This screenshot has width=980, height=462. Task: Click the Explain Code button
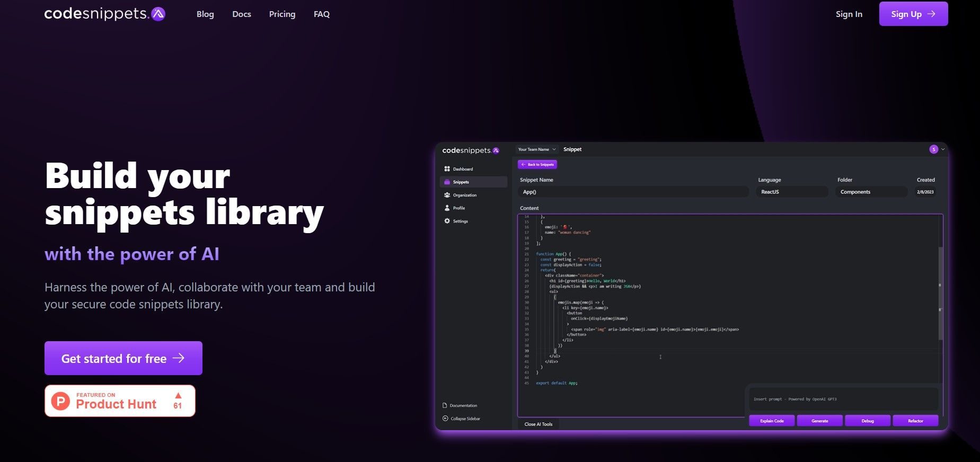[772, 421]
